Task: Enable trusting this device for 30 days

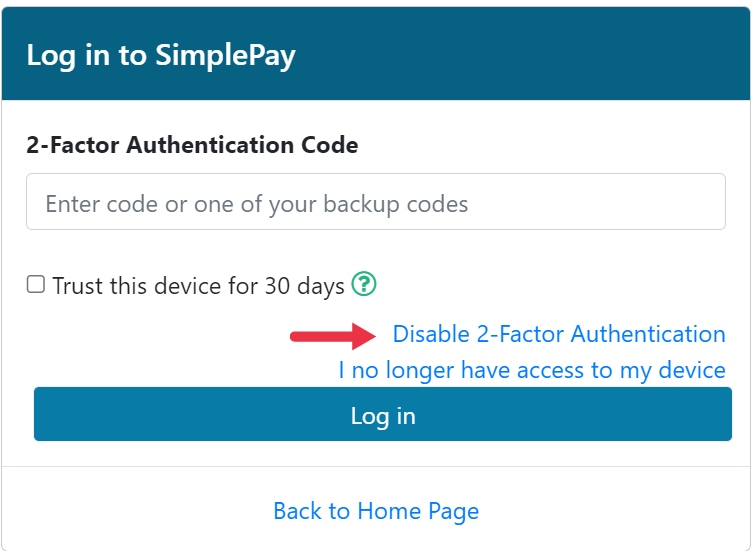Action: tap(36, 285)
